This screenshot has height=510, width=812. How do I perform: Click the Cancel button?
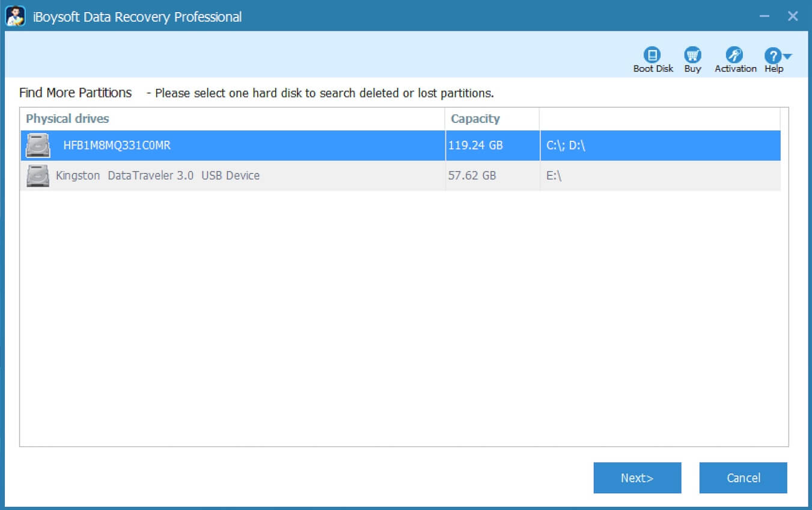[743, 478]
